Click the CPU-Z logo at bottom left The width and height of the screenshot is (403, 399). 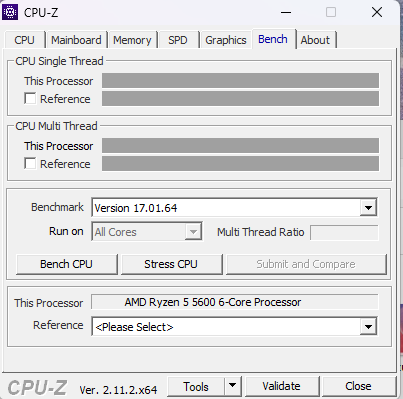tap(37, 388)
